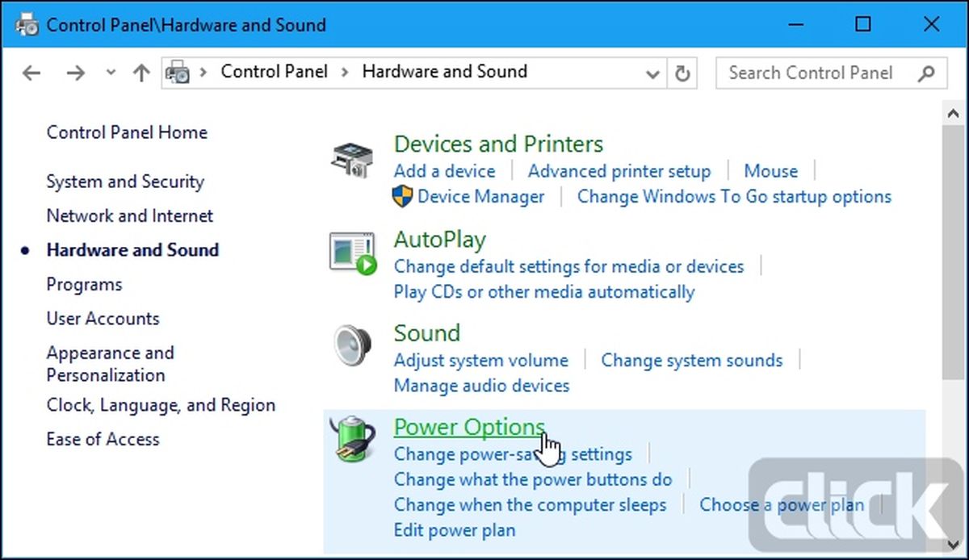Screen dimensions: 969x560
Task: Click Change when the computer sleeps
Action: coord(530,505)
